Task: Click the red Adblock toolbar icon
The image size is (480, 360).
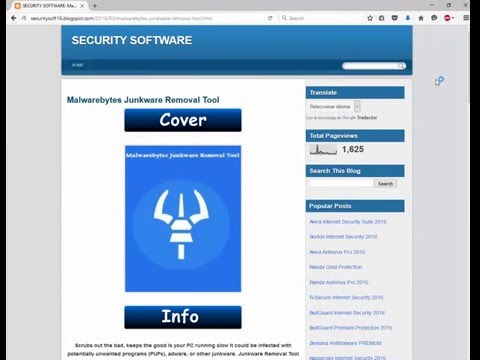Action: (447, 18)
